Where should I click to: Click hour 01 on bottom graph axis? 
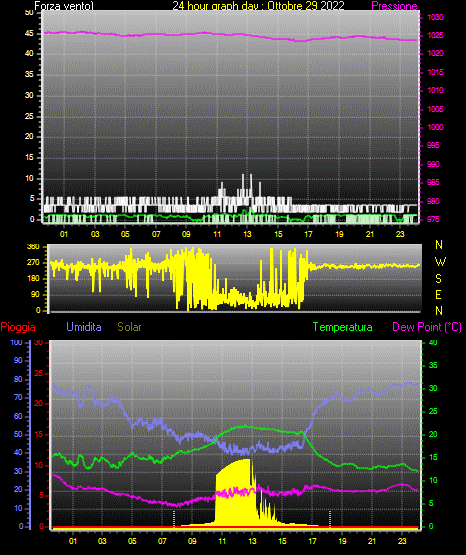pos(73,541)
